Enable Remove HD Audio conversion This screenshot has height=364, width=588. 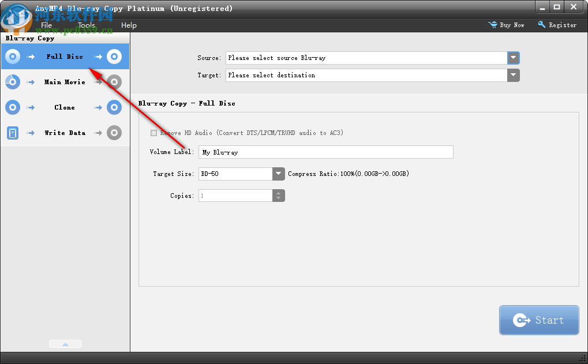(x=154, y=132)
